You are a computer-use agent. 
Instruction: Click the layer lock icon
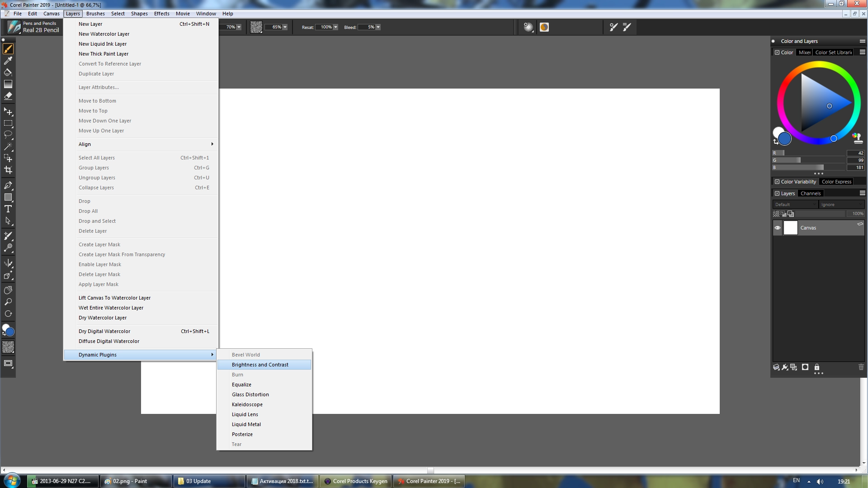point(817,367)
